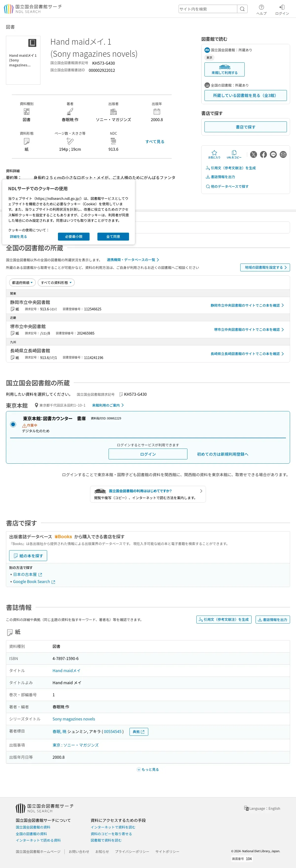Open Sony magazines novels series link

click(74, 719)
